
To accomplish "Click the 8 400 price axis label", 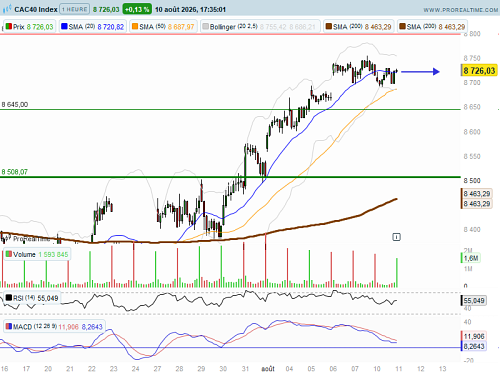I will tap(472, 230).
